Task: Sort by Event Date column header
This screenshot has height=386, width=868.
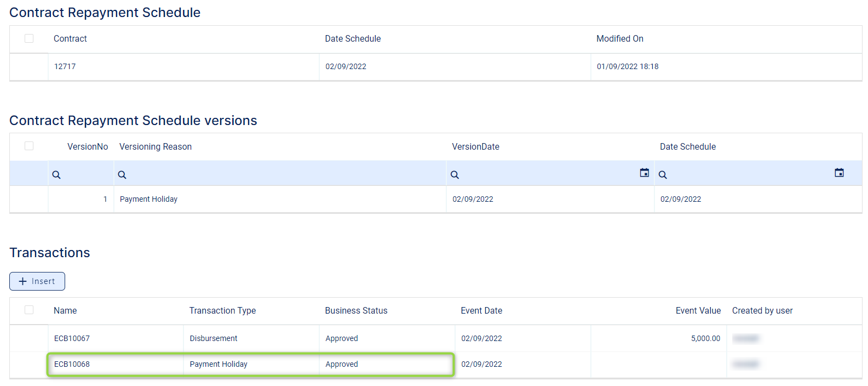Action: coord(481,310)
